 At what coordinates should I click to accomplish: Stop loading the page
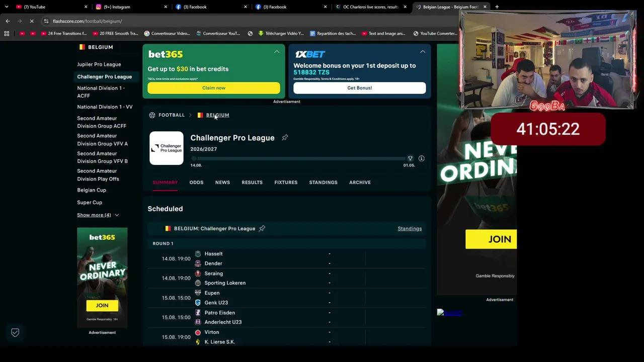pyautogui.click(x=31, y=21)
